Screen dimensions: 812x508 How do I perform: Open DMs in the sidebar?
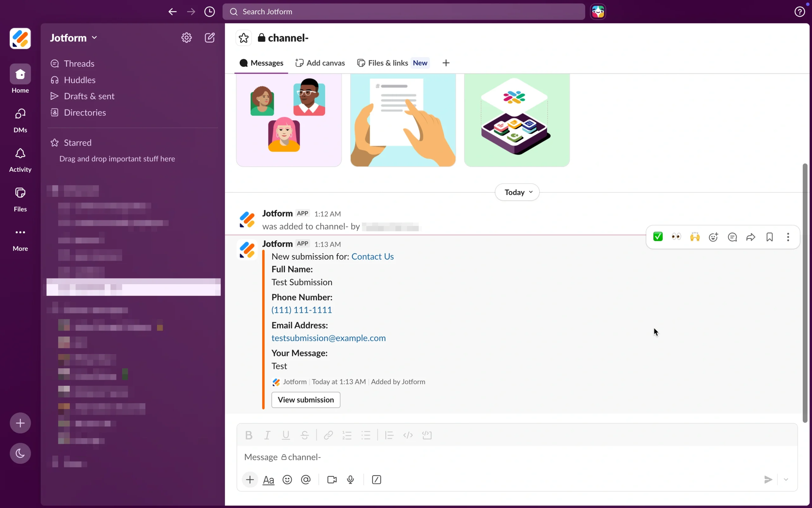[x=21, y=120]
